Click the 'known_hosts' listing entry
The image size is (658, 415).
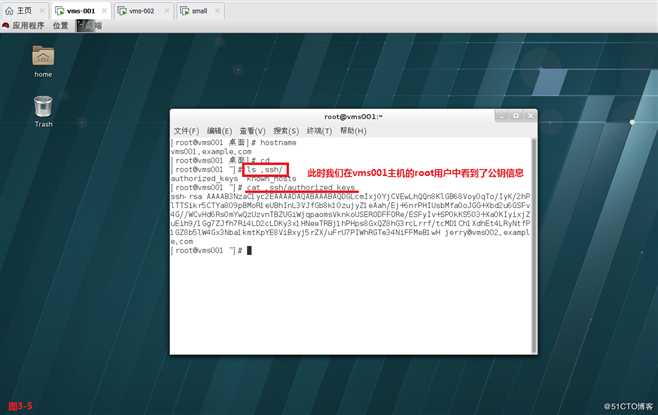[271, 179]
